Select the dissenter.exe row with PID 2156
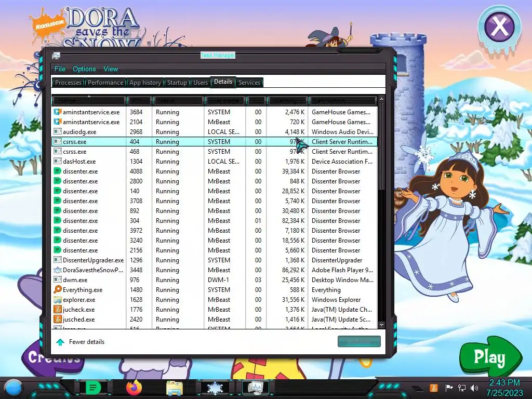The width and height of the screenshot is (532, 399). 215,250
